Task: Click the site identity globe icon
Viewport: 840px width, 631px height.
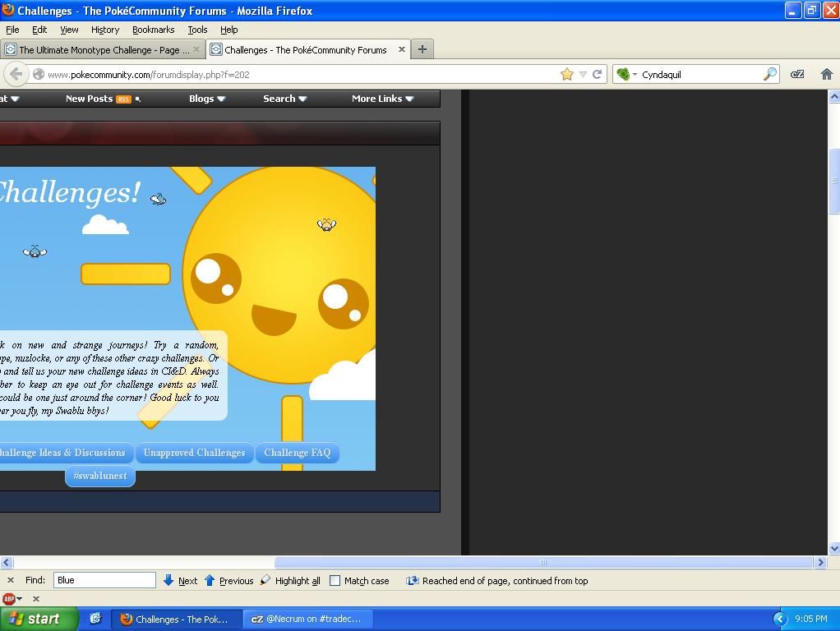Action: coord(39,75)
